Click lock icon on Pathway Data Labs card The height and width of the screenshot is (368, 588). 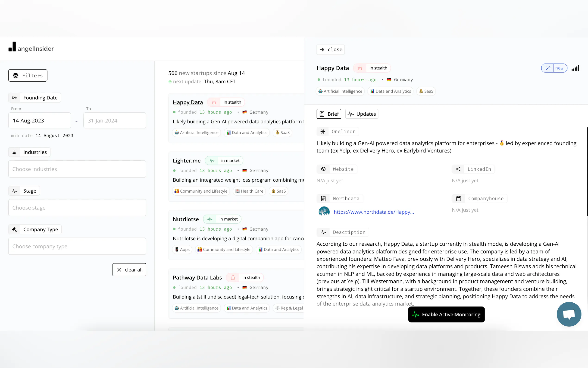233,277
